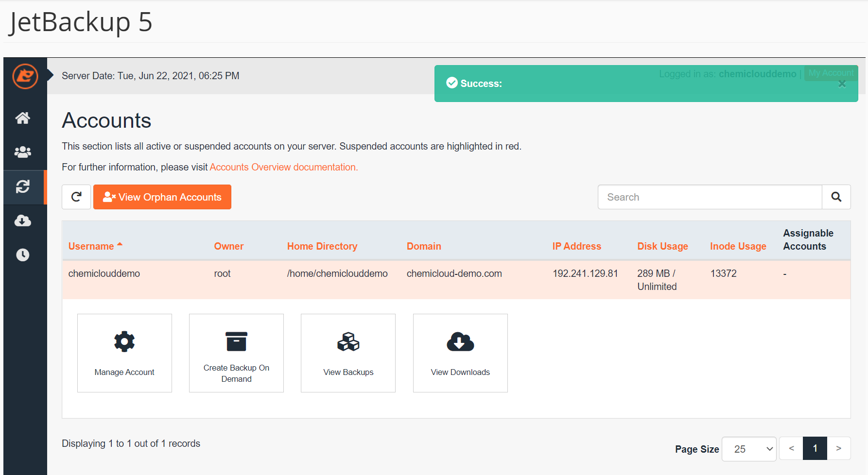Refresh the accounts list with the reload icon
Image resolution: width=868 pixels, height=475 pixels.
[76, 197]
